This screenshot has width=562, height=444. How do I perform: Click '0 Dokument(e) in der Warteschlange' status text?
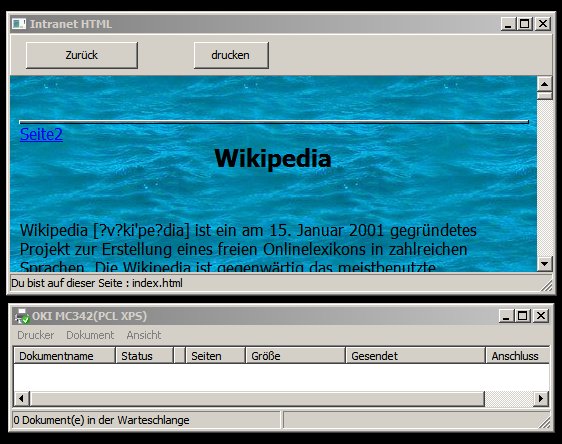tap(101, 420)
